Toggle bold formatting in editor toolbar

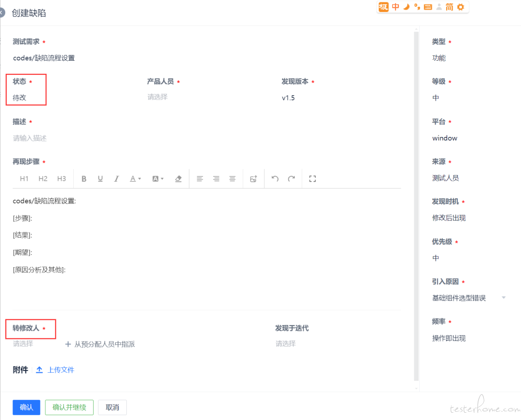(x=84, y=179)
